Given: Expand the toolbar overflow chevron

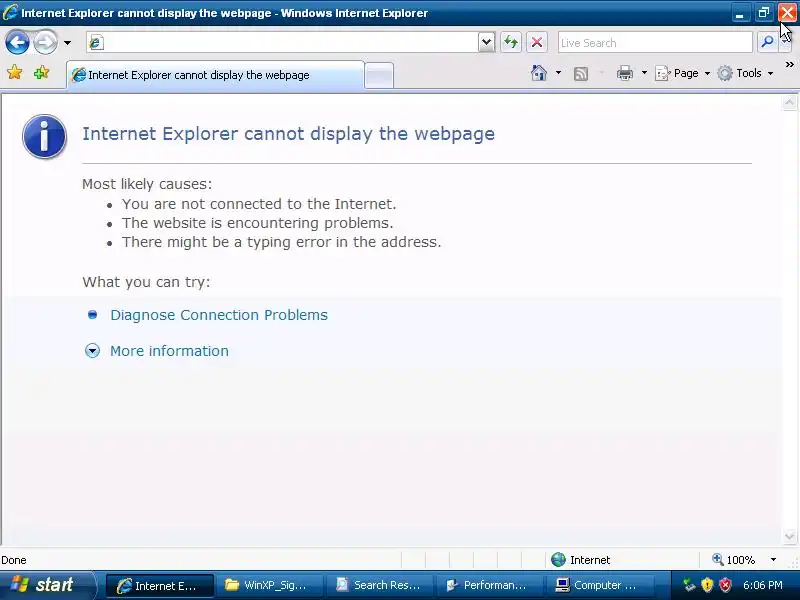Looking at the screenshot, I should tap(789, 65).
